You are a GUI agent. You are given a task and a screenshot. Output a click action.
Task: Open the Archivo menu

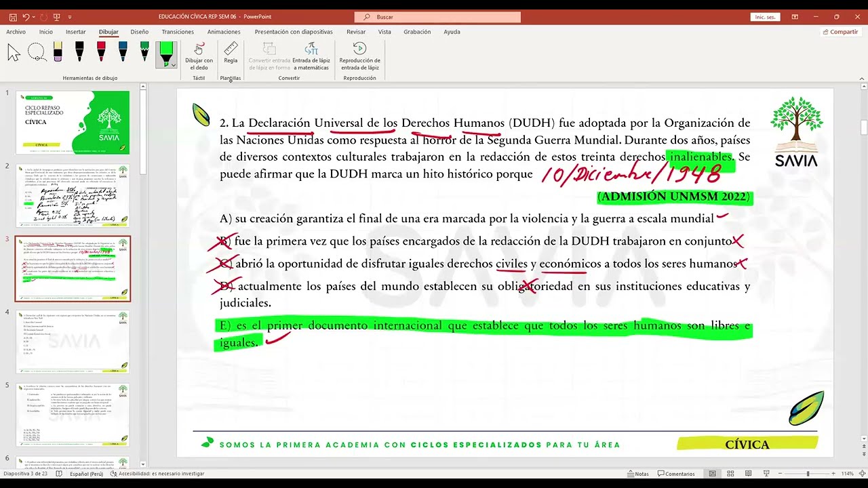coord(16,32)
